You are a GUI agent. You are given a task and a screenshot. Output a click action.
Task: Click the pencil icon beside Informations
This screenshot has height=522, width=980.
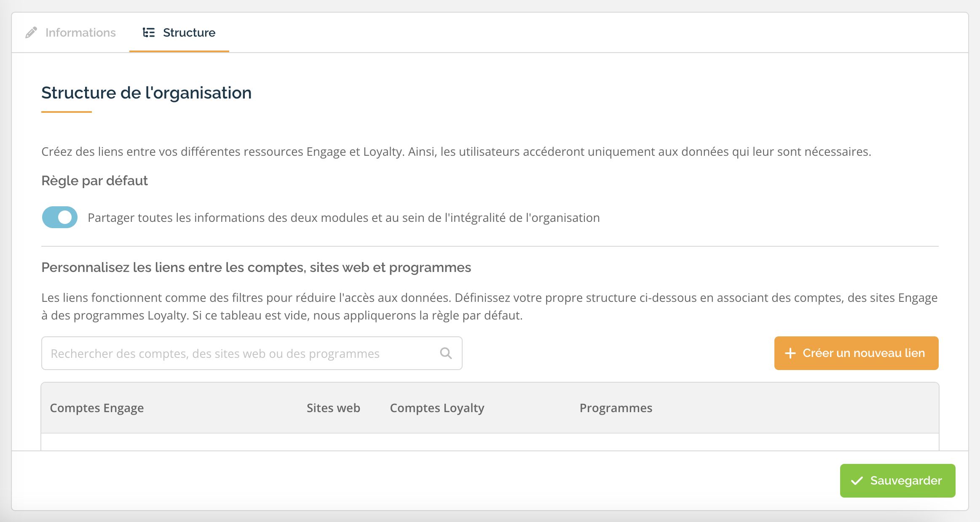(31, 32)
